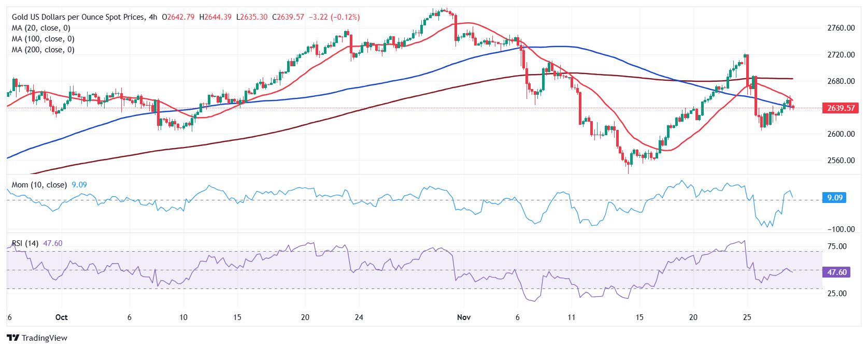Image resolution: width=868 pixels, height=349 pixels.
Task: Click the 2680.00 price axis label
Action: 841,81
